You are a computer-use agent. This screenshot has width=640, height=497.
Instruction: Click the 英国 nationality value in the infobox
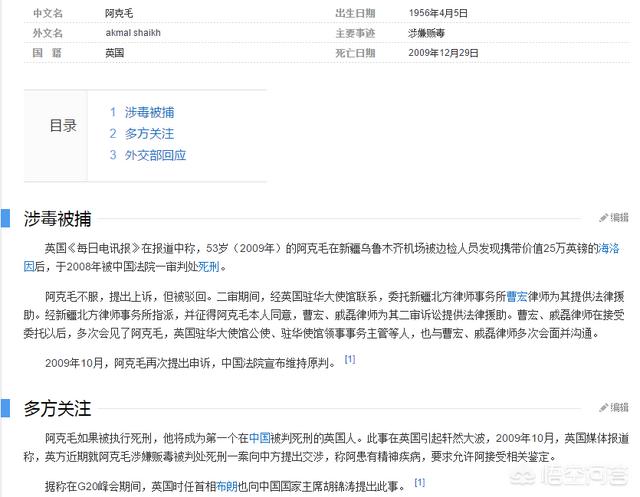(x=115, y=52)
